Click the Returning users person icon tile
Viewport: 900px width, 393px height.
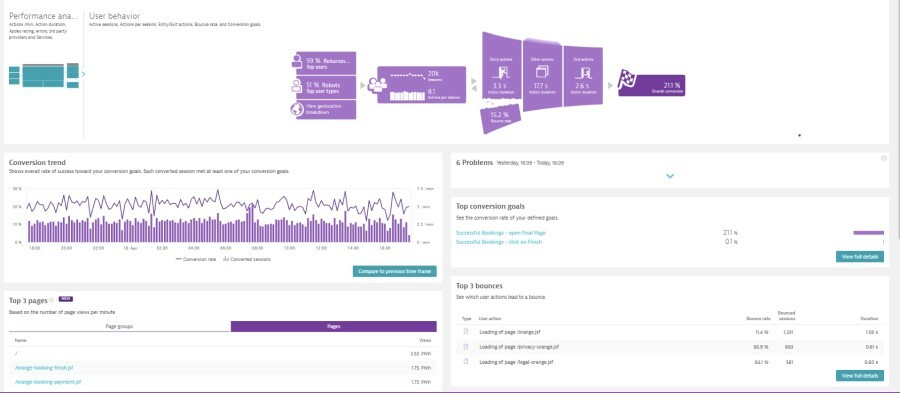pyautogui.click(x=323, y=63)
